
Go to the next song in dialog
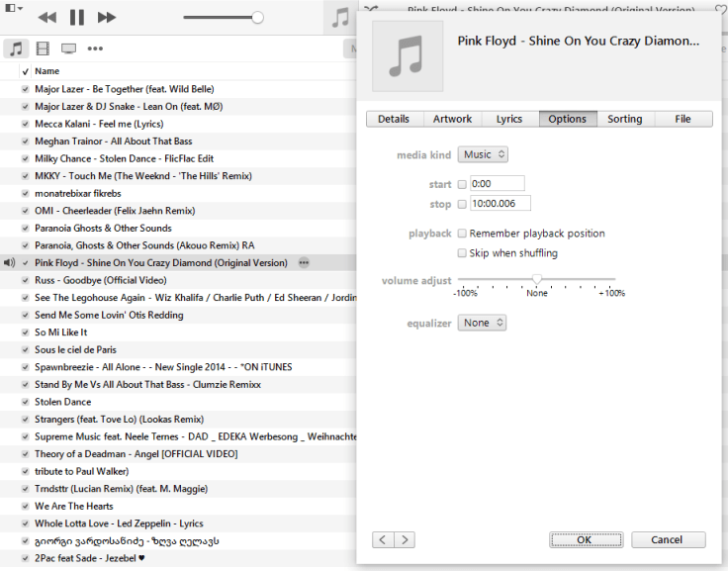[404, 539]
